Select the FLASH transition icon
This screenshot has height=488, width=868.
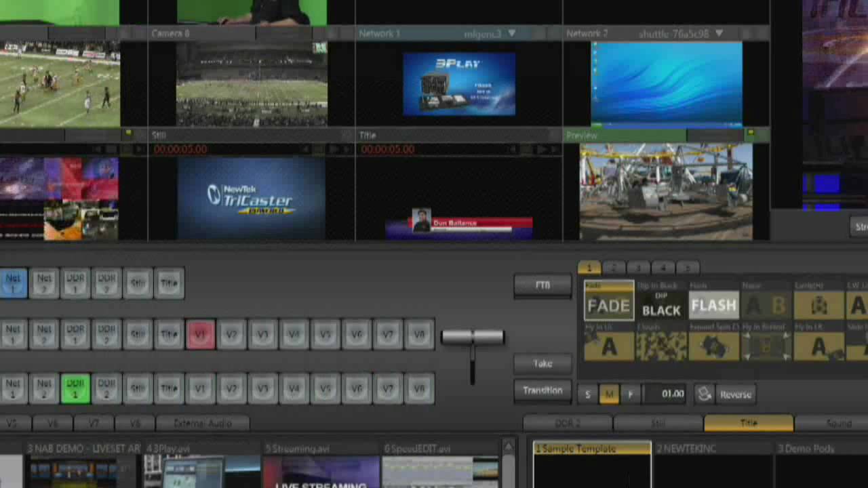[x=713, y=305]
